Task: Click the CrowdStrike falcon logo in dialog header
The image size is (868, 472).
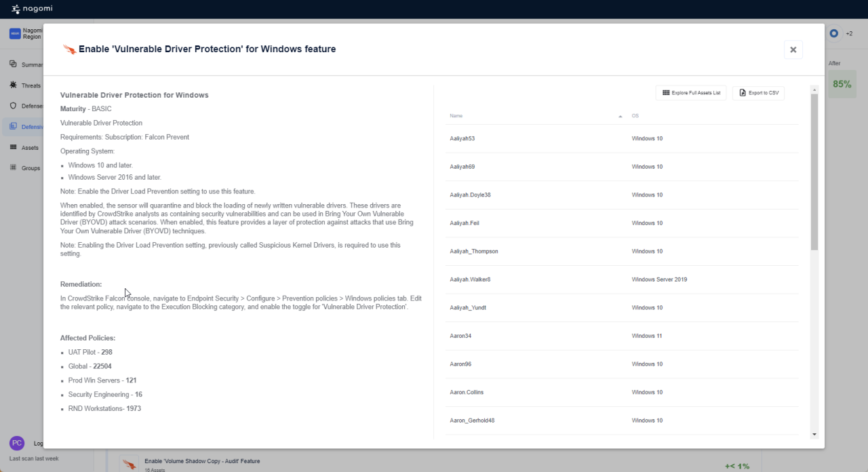Action: coord(69,50)
